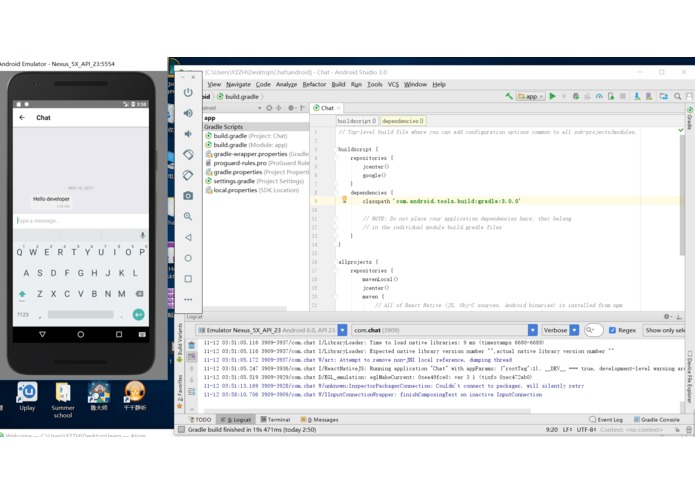Open the Event Log button
Image resolution: width=695 pixels, height=494 pixels.
point(606,420)
